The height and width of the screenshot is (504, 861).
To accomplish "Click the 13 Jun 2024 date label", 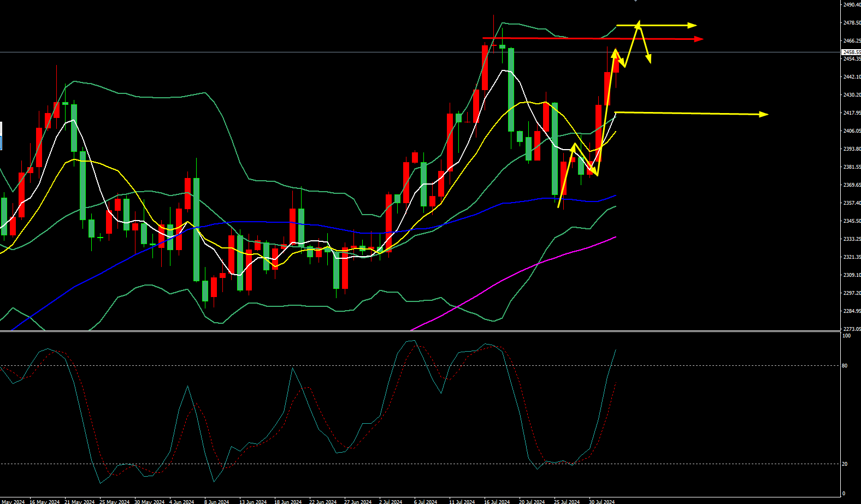I will coord(253,502).
